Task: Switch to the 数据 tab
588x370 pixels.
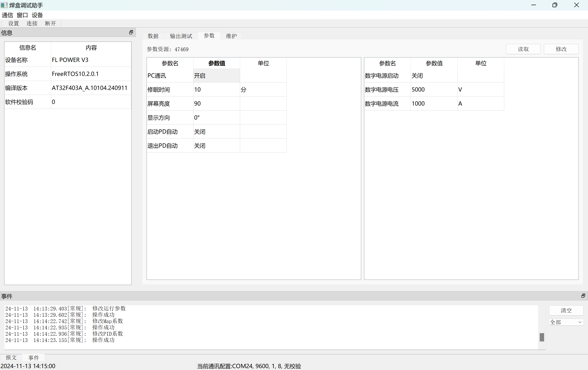Action: pos(153,36)
